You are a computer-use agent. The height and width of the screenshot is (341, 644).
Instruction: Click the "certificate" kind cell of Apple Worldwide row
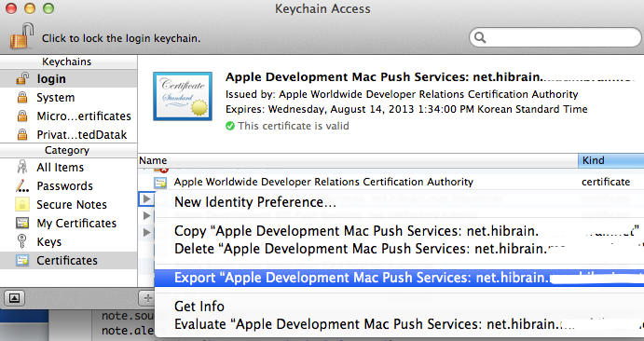pyautogui.click(x=606, y=182)
